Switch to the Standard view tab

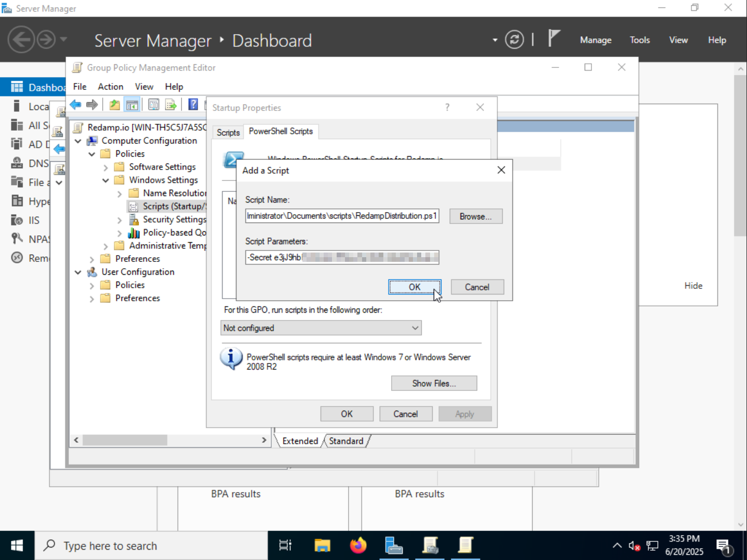[x=346, y=441]
